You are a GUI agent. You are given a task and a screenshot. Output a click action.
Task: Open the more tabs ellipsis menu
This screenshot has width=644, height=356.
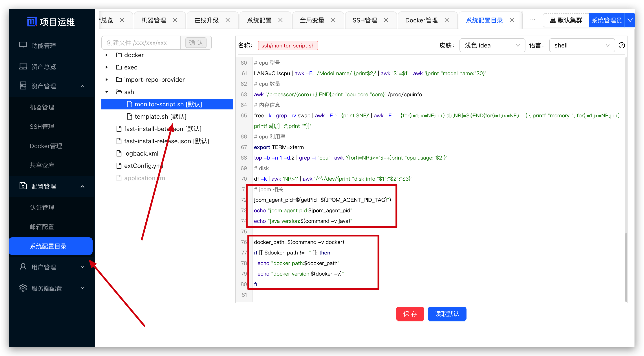(532, 20)
